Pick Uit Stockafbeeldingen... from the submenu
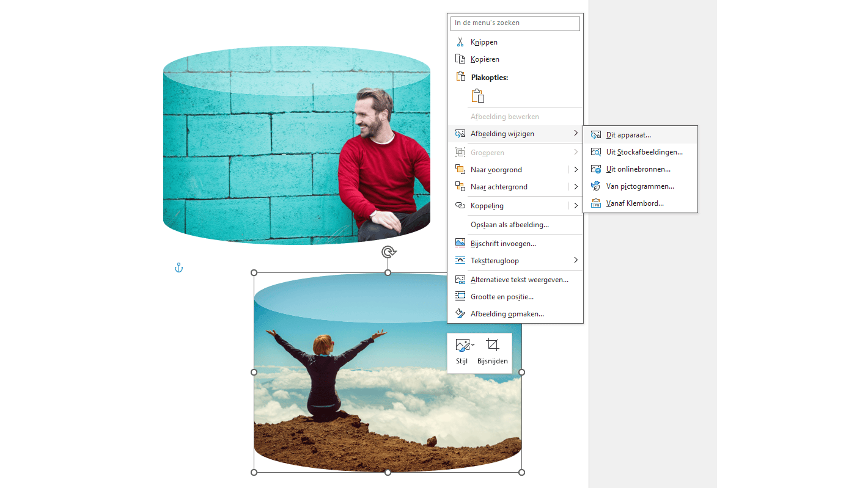The image size is (868, 488). [x=640, y=152]
